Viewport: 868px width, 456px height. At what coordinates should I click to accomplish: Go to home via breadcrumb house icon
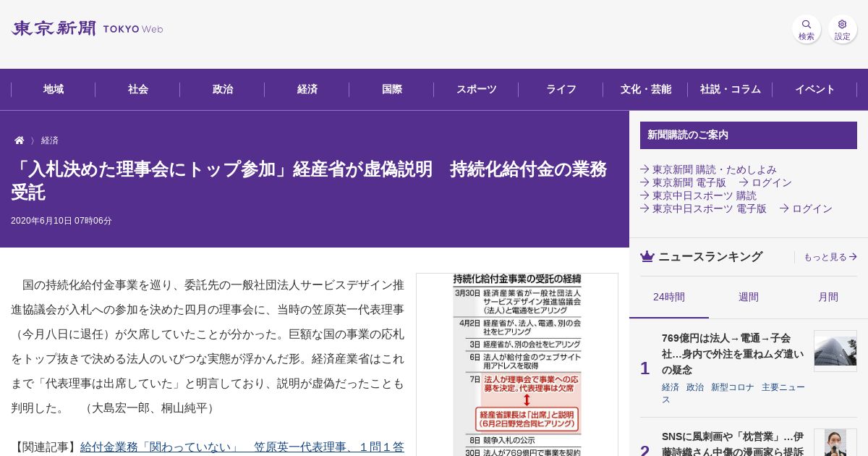(x=20, y=140)
